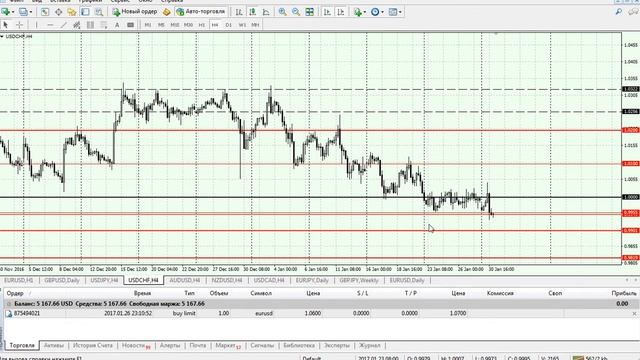Expand the Profiles dropdown arrow

pos(31,12)
